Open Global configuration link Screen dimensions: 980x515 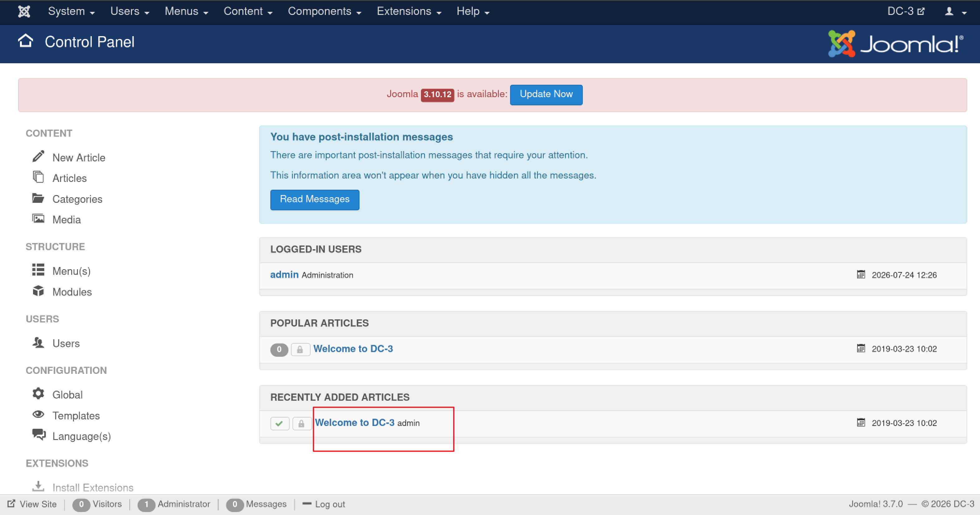(67, 394)
